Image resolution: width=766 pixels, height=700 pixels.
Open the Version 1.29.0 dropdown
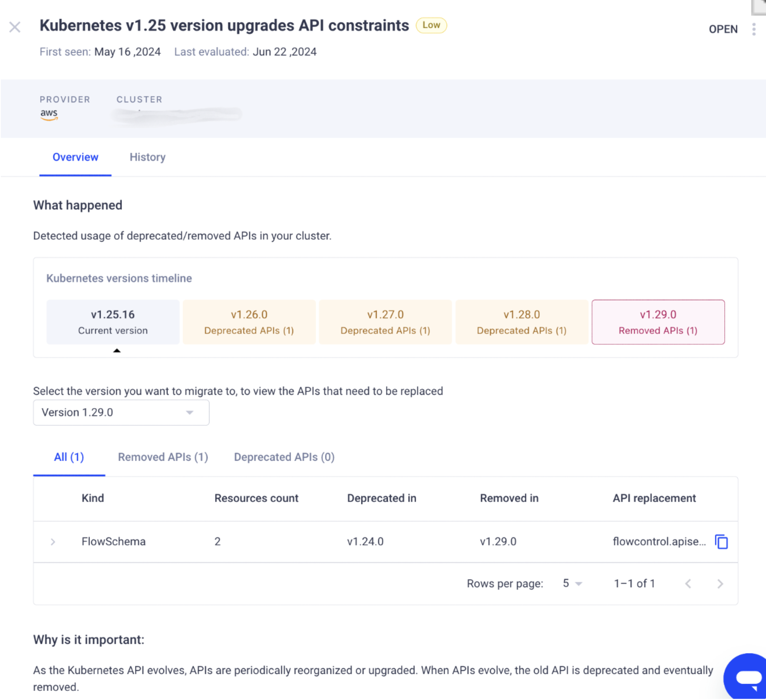121,413
